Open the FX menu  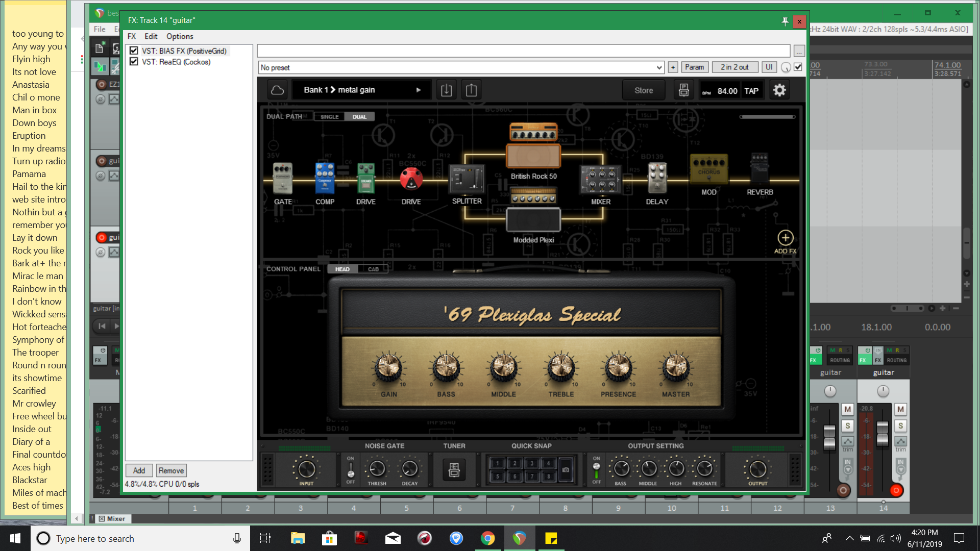click(x=132, y=36)
